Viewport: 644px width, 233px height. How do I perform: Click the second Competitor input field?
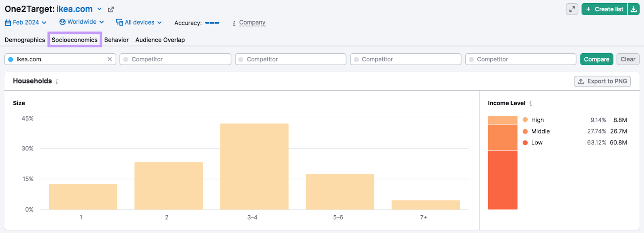coord(291,59)
